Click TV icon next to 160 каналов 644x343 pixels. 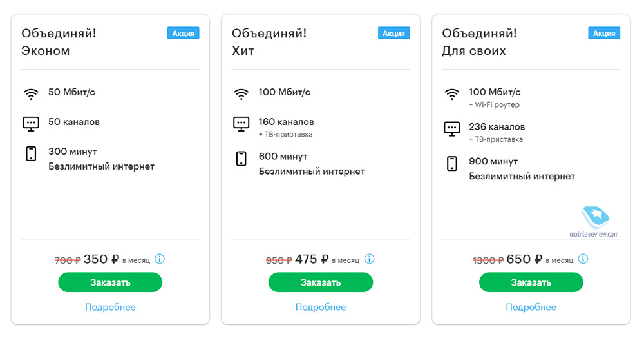(241, 123)
